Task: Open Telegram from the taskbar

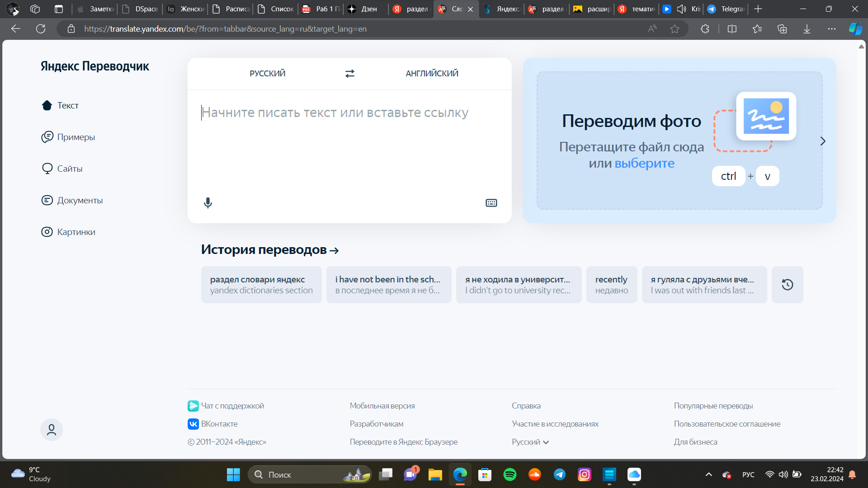Action: pyautogui.click(x=560, y=474)
